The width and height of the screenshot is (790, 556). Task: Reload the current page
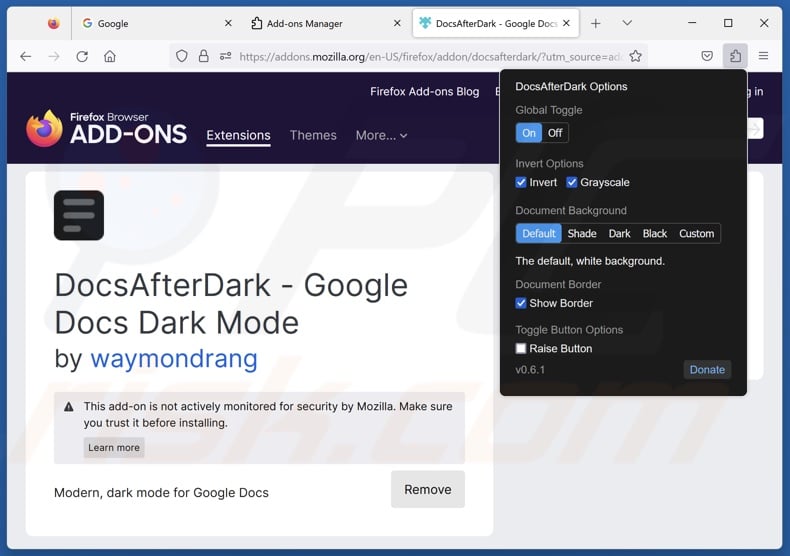82,56
